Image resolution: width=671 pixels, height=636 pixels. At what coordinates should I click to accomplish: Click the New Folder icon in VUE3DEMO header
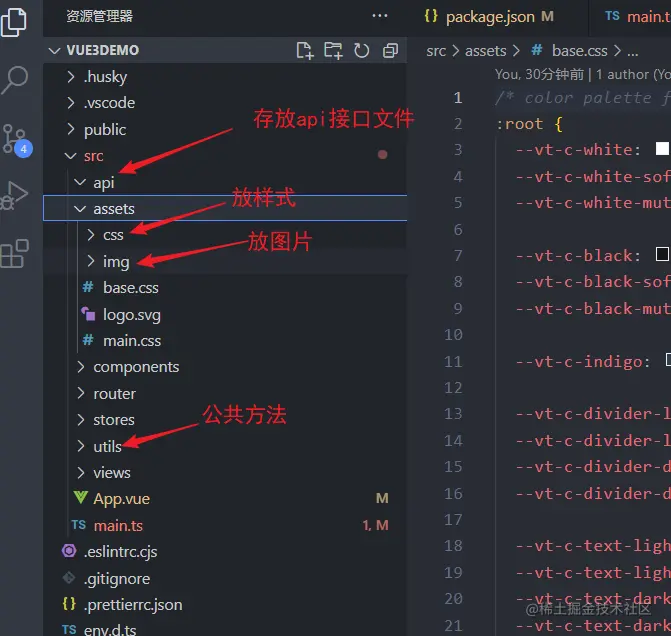[x=333, y=51]
